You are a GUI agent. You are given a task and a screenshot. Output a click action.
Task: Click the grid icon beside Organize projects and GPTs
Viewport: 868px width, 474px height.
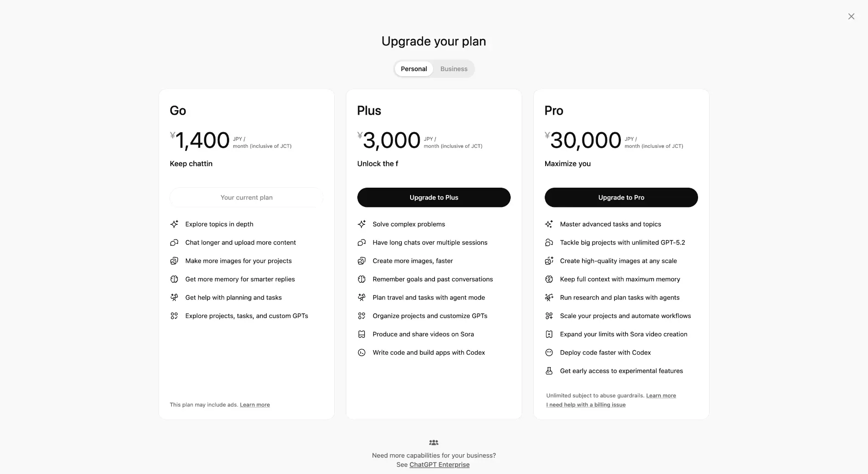(x=361, y=316)
